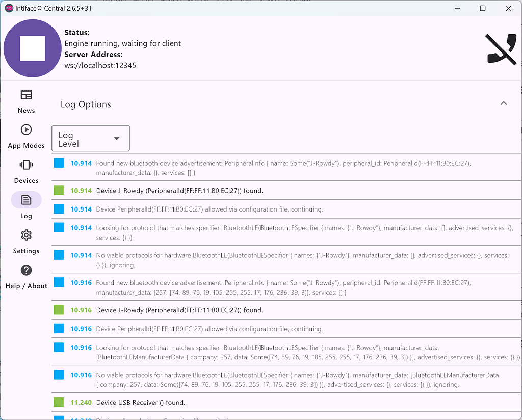Click the Log Options header text
Screen dimensions: 522x420
(86, 104)
